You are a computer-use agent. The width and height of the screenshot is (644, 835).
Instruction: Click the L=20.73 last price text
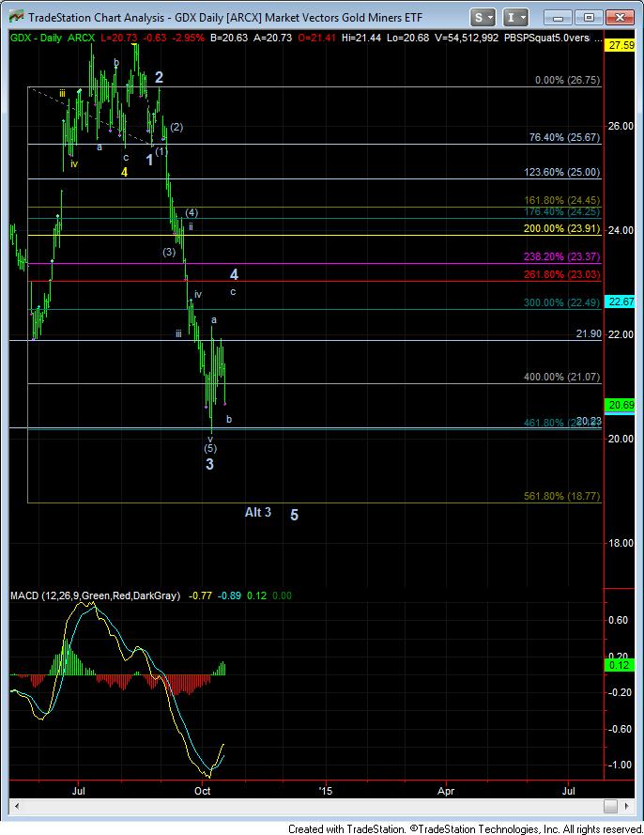118,38
